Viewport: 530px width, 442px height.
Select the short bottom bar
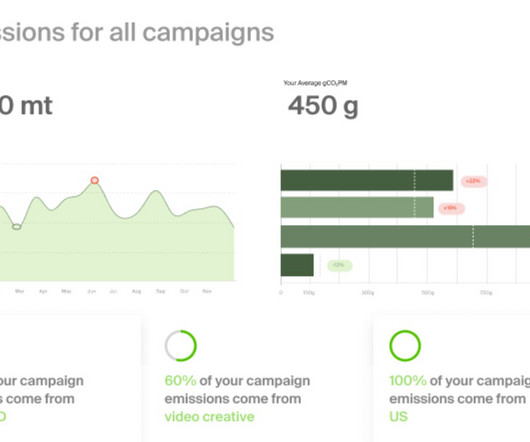[x=297, y=265]
